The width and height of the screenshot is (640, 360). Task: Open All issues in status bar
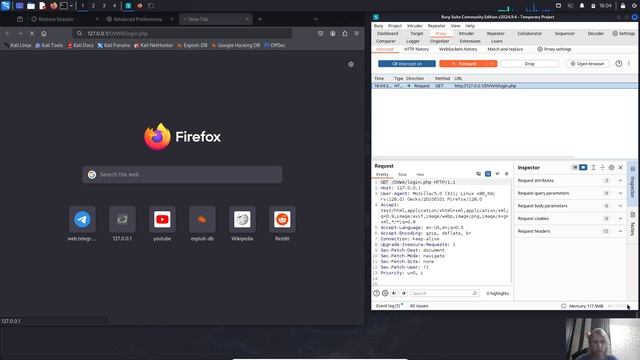click(419, 306)
